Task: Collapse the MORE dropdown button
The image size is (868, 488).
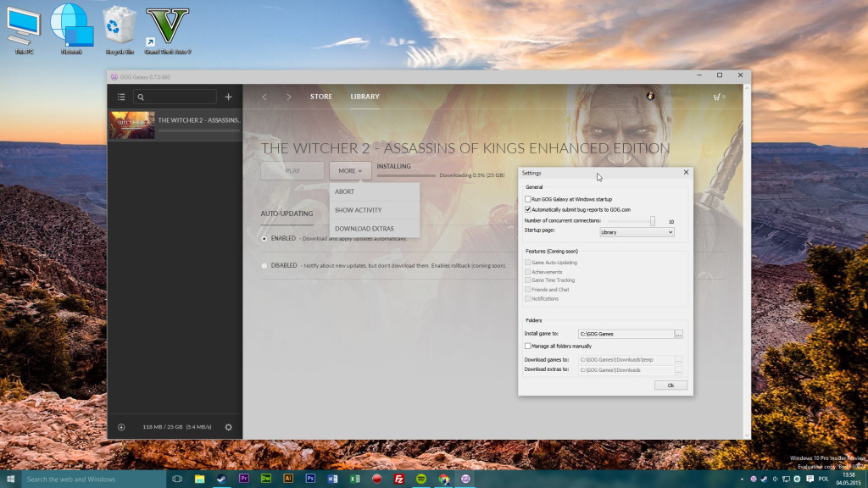Action: tap(350, 171)
